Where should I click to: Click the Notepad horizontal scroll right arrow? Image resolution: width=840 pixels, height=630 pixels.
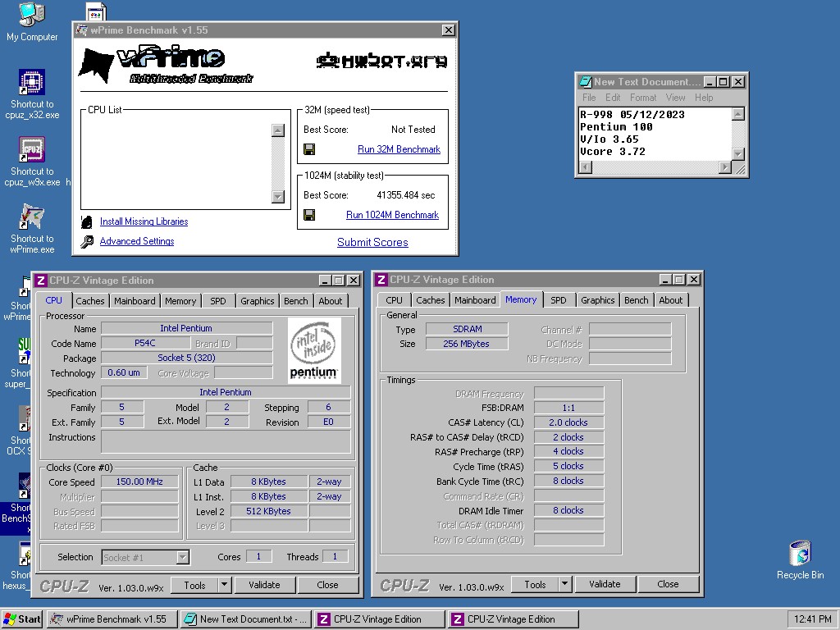(725, 167)
